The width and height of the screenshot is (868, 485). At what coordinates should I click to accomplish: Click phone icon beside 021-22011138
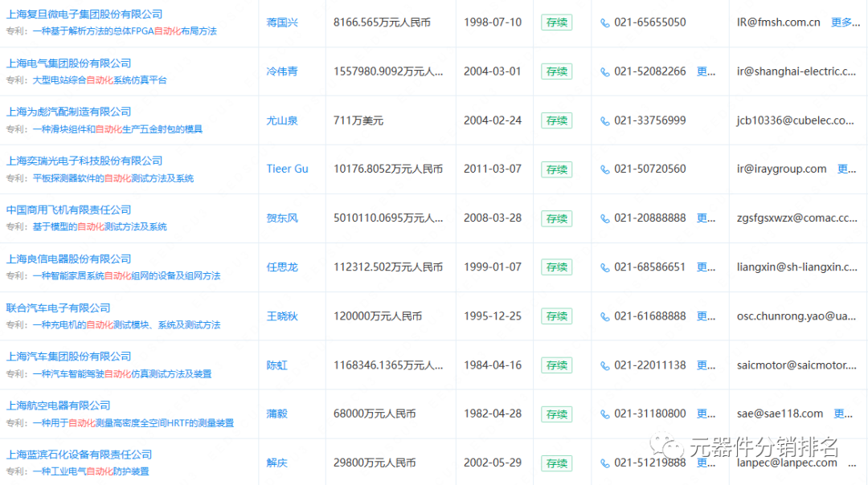pyautogui.click(x=605, y=365)
